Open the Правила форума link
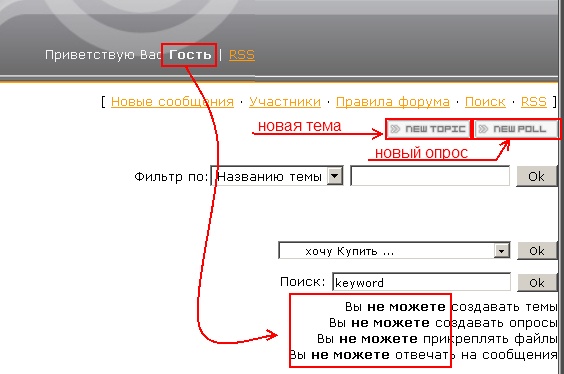Viewport: 564px width, 374px height. [393, 102]
